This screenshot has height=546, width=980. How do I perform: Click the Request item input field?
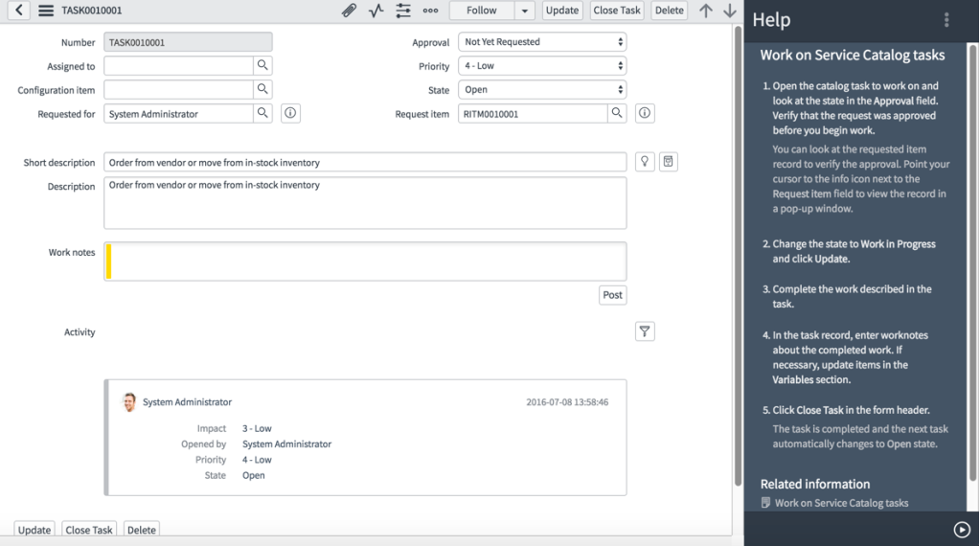[534, 114]
